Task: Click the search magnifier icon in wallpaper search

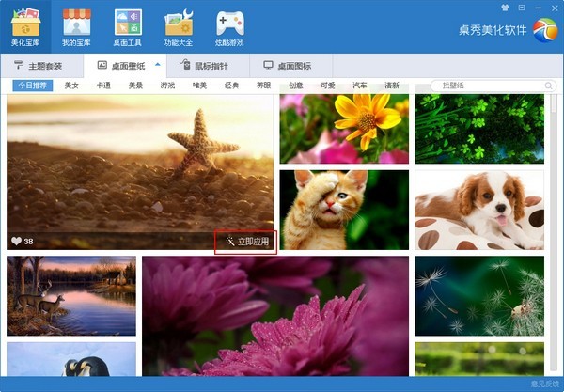Action: pos(549,86)
